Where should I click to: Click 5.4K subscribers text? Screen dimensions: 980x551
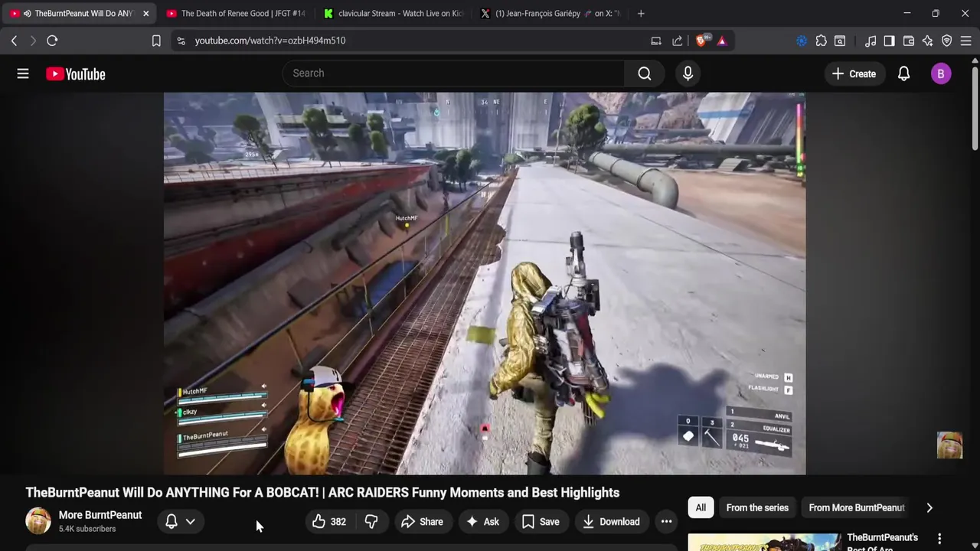(87, 529)
